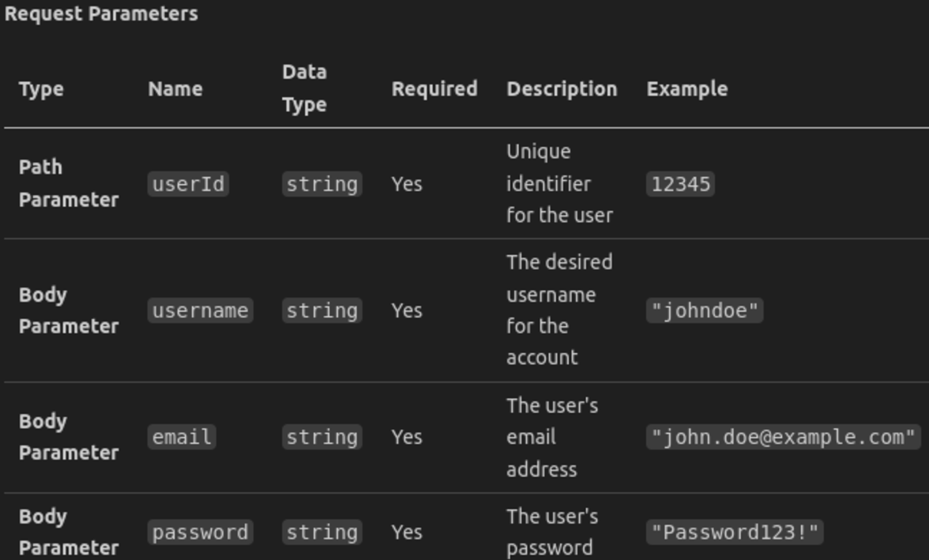Select the Type column header
Image resolution: width=929 pixels, height=560 pixels.
click(41, 89)
